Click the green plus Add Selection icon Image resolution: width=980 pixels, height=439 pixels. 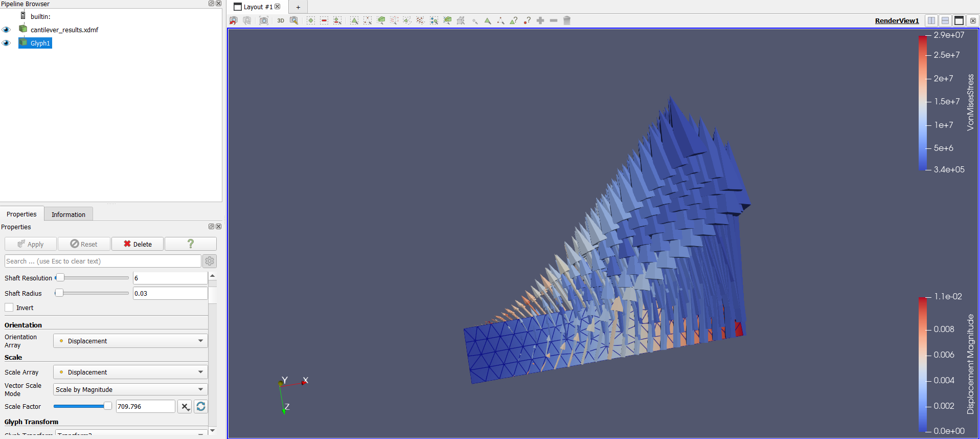pyautogui.click(x=311, y=20)
